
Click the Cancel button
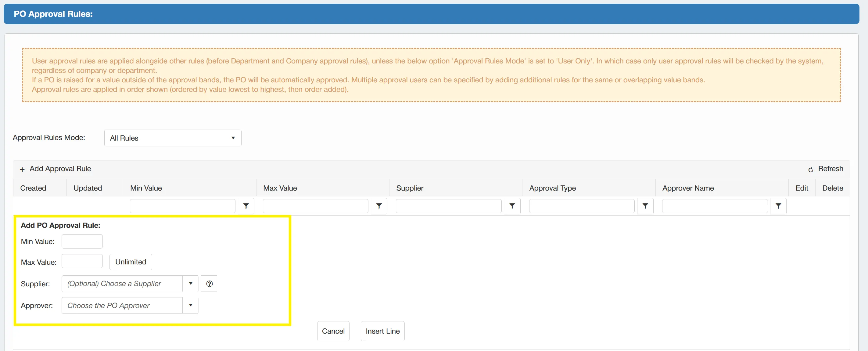coord(333,331)
